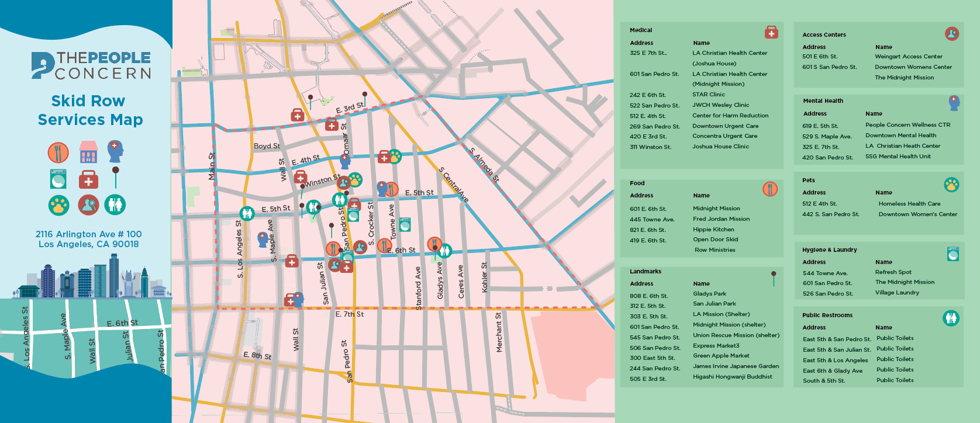Click the restroom icon in Public Restrooms table
This screenshot has width=980, height=423.
pos(951,318)
